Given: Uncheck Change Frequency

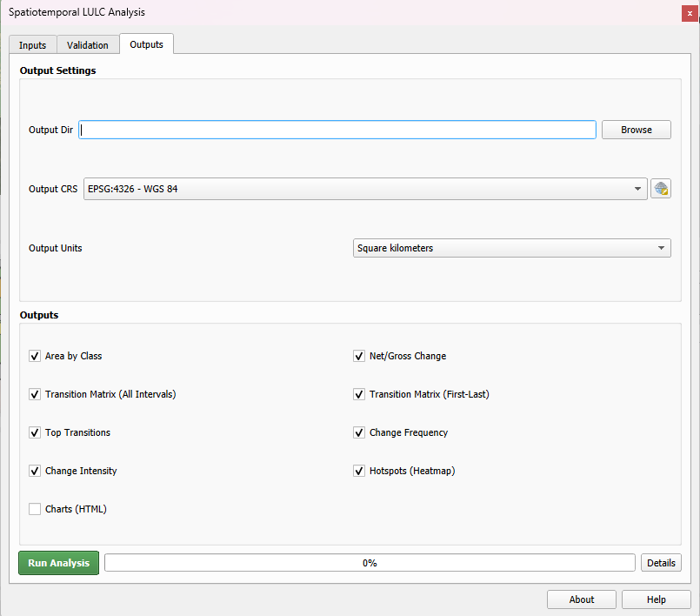Looking at the screenshot, I should pyautogui.click(x=358, y=432).
